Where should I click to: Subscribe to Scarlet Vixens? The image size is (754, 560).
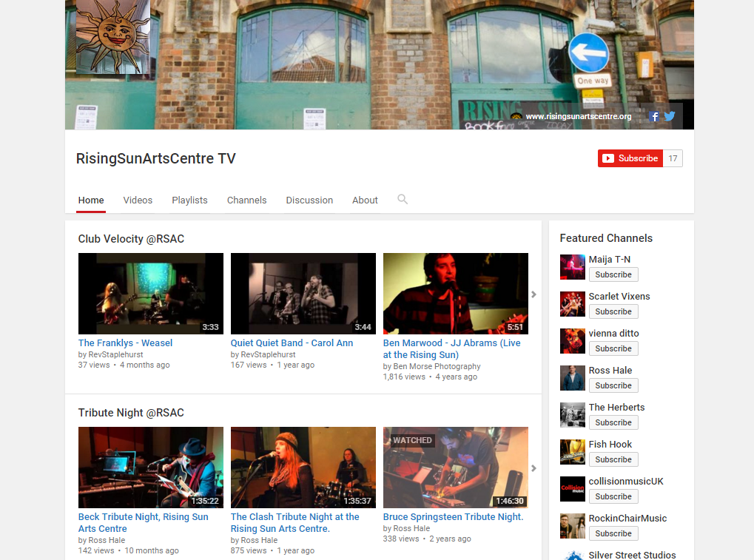613,311
